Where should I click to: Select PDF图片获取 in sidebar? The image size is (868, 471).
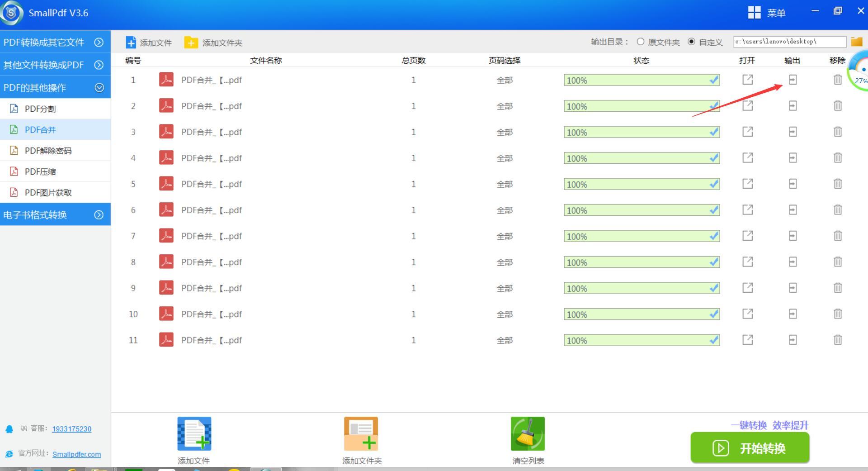[55, 192]
